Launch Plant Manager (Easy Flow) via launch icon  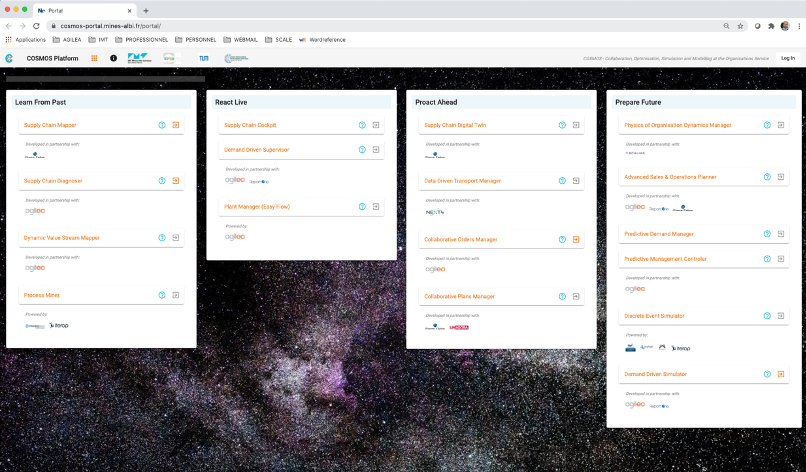[x=376, y=207]
